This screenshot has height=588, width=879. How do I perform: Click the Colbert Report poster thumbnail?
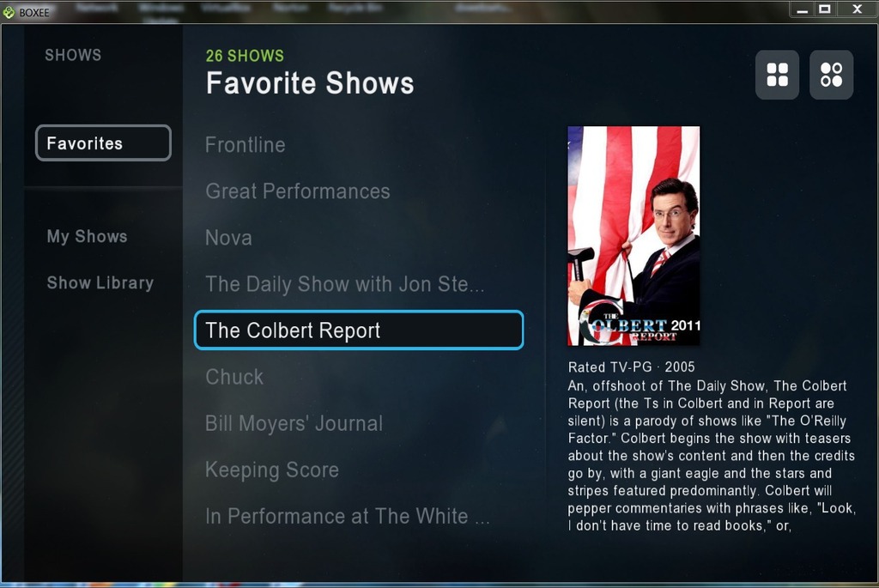tap(633, 236)
